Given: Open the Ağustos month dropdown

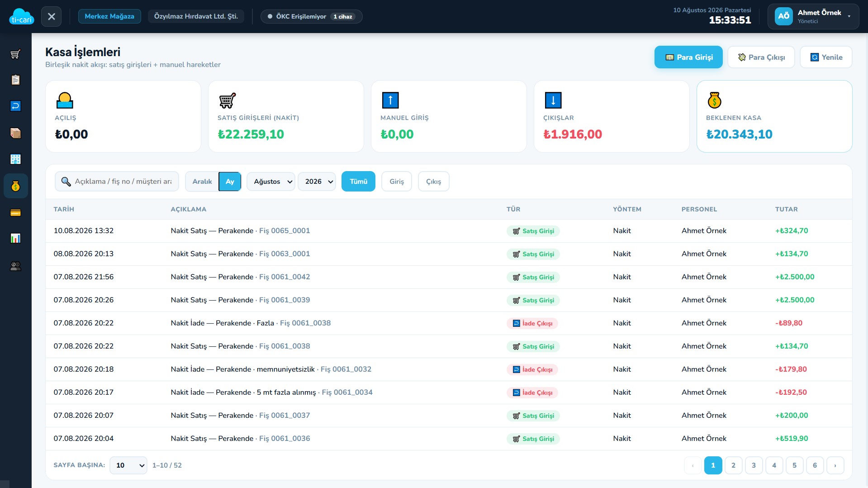Looking at the screenshot, I should tap(271, 182).
